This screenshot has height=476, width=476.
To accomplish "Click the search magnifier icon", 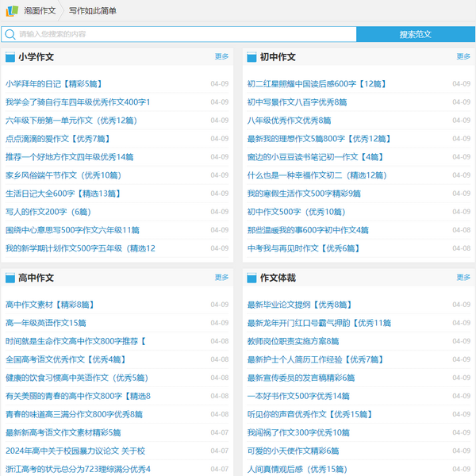I will tap(10, 34).
